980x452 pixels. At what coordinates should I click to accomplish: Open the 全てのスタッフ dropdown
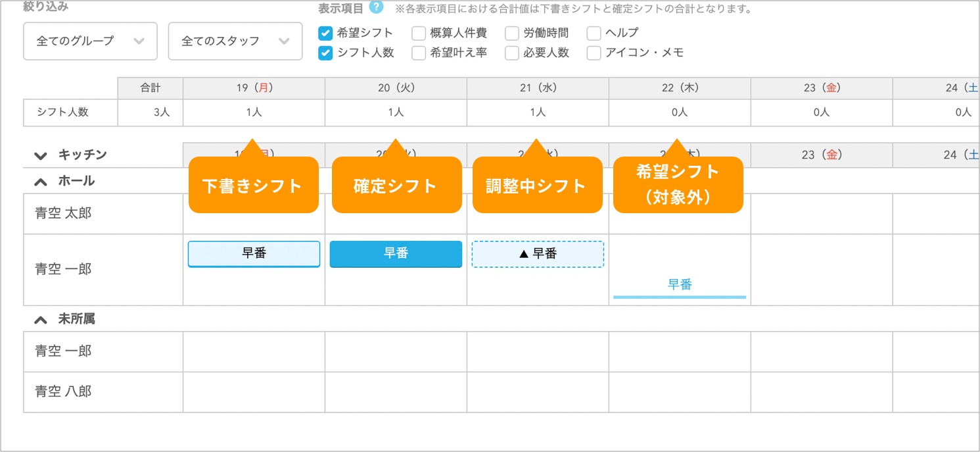click(x=235, y=41)
